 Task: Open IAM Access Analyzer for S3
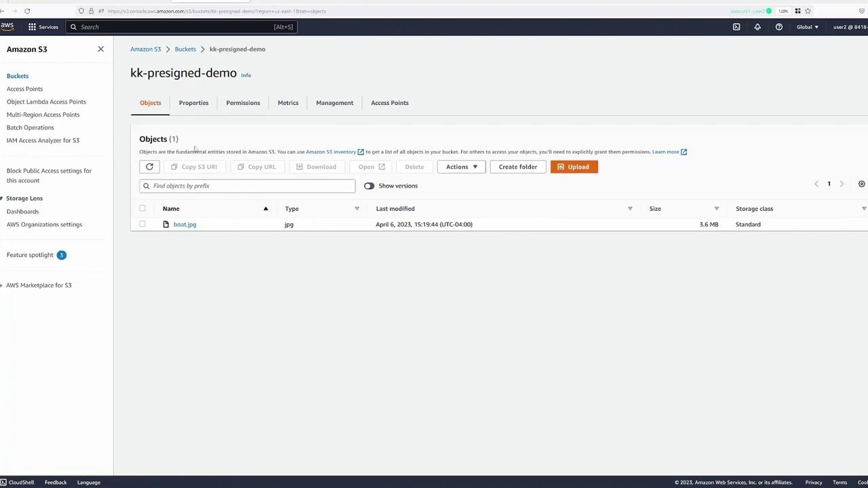43,140
